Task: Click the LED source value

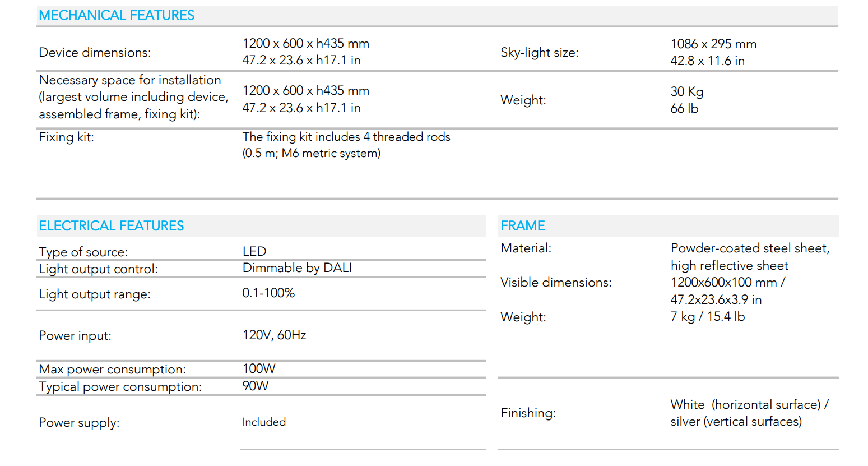Action: tap(254, 251)
